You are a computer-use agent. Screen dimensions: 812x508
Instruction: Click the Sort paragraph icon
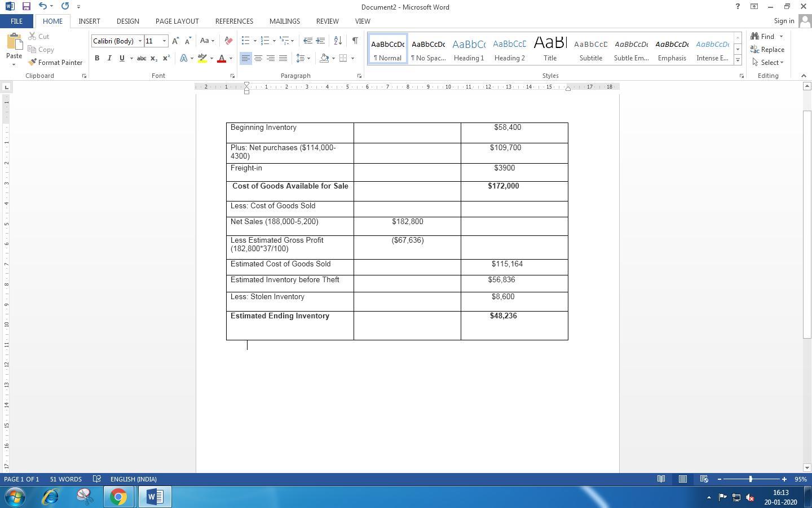[338, 41]
